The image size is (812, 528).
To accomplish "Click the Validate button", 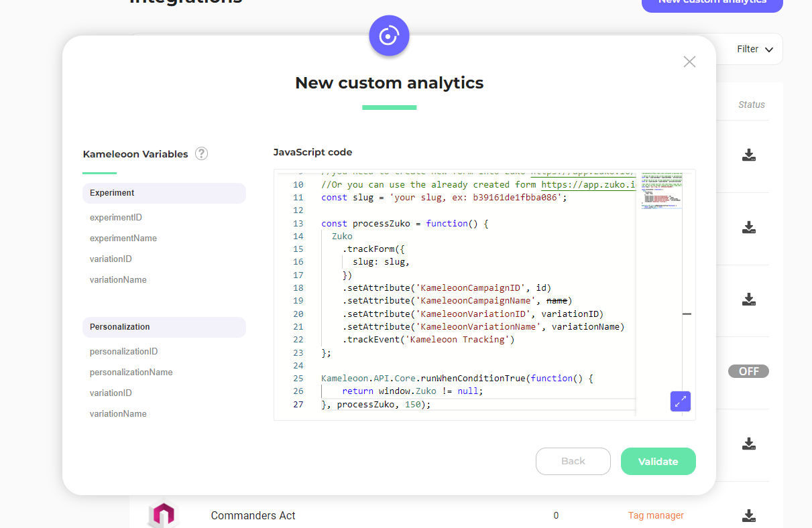I will (x=658, y=461).
